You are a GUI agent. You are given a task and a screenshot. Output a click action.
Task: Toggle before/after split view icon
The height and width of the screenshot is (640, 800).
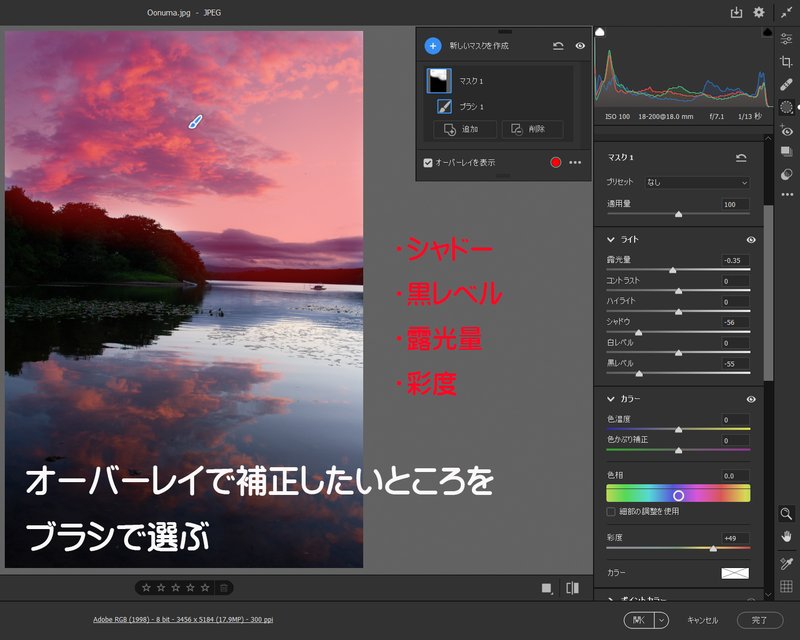[x=572, y=588]
